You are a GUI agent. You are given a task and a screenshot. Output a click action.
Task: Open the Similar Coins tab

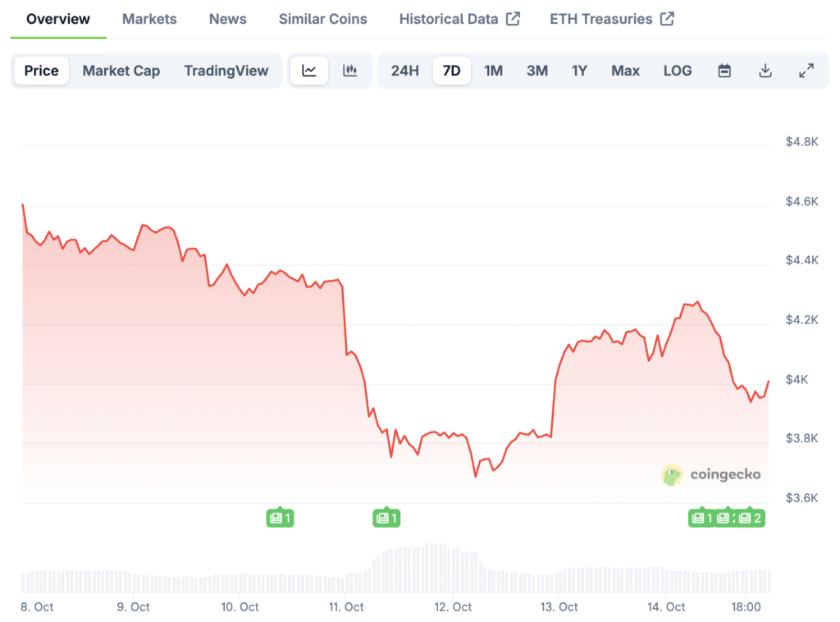point(323,19)
